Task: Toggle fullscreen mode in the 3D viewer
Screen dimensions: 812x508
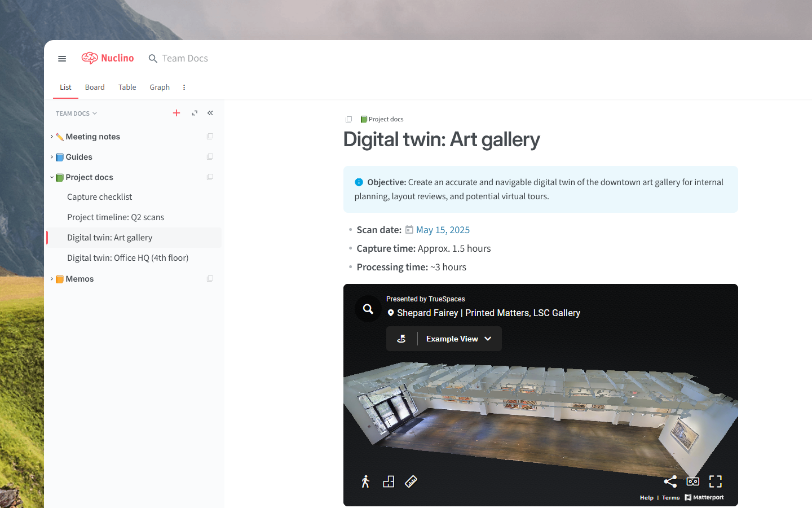Action: pos(715,481)
